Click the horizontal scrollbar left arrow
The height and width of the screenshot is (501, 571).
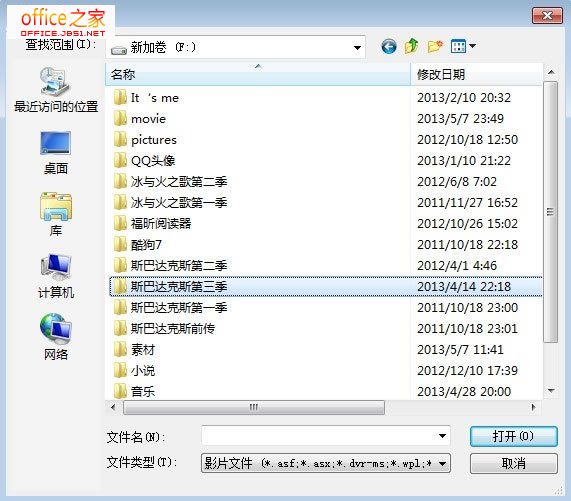point(113,407)
